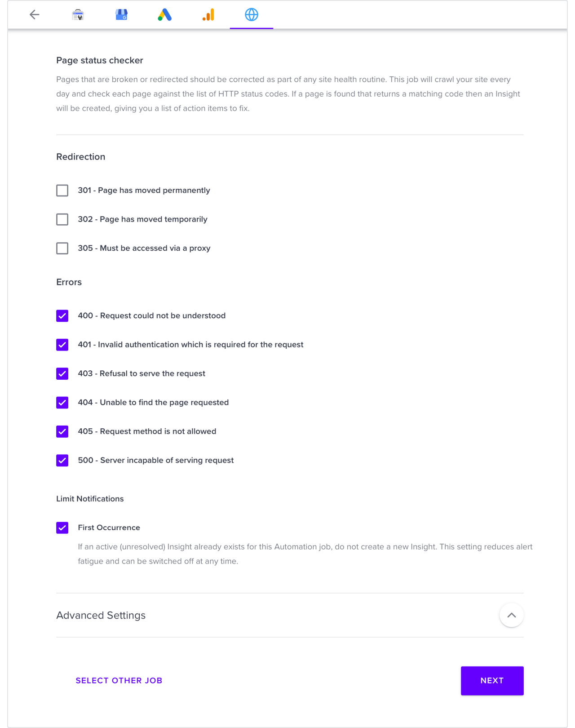Click the SELECT OTHER JOB link
The image size is (575, 728).
pyautogui.click(x=119, y=680)
